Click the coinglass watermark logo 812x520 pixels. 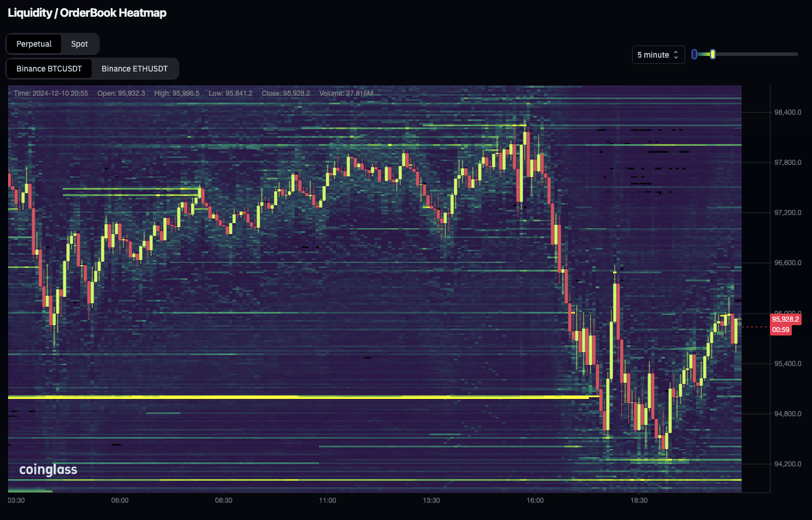[x=48, y=469]
